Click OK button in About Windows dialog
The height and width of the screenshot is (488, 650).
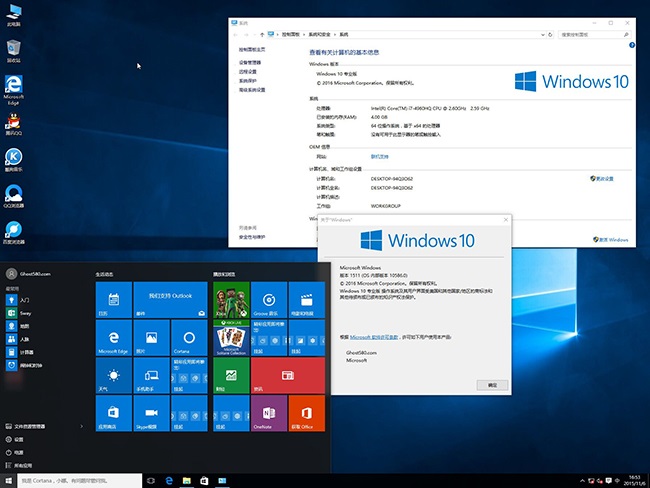coord(492,385)
